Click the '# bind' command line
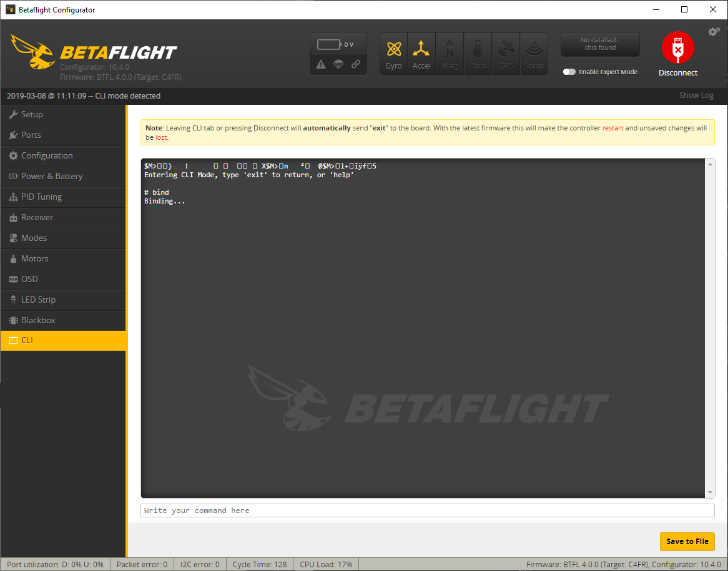The height and width of the screenshot is (571, 728). coord(157,192)
